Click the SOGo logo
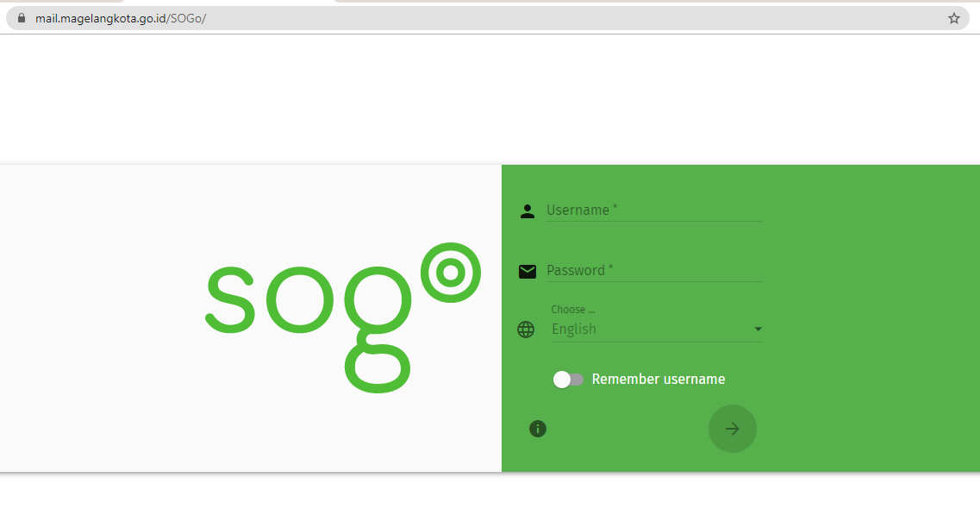Viewport: 980px width, 515px height. point(343,318)
